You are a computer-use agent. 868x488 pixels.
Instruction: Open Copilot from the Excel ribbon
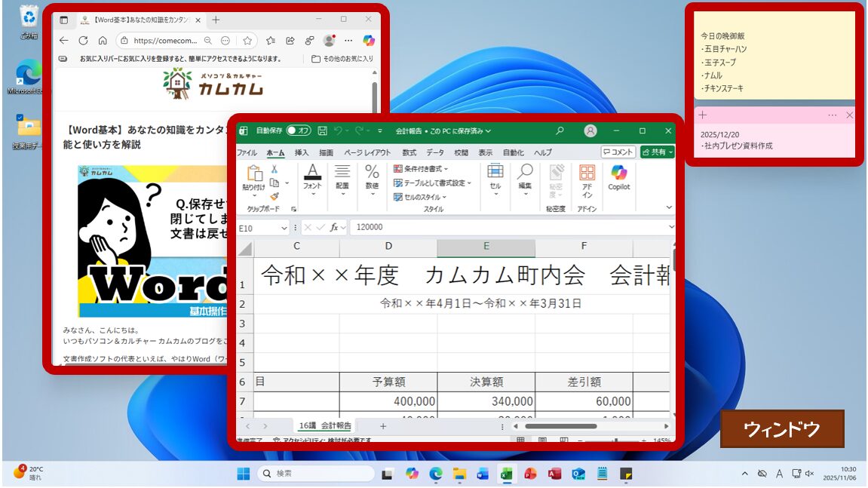(x=619, y=176)
